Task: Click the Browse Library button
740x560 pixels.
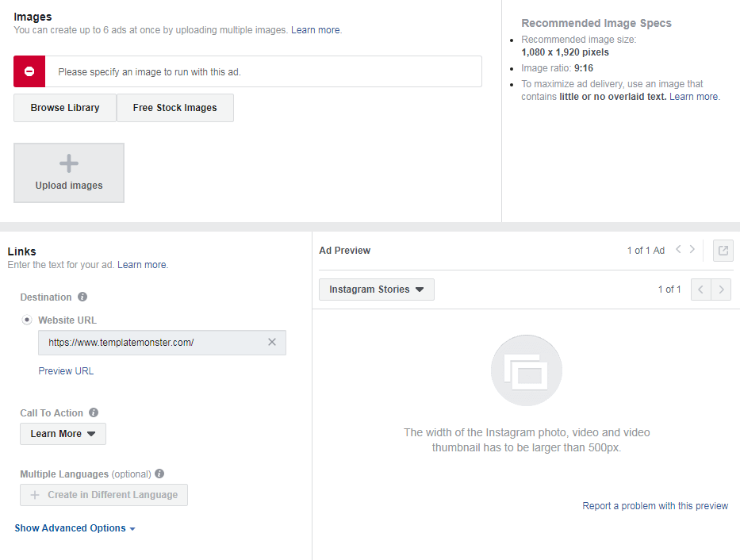Action: tap(65, 108)
